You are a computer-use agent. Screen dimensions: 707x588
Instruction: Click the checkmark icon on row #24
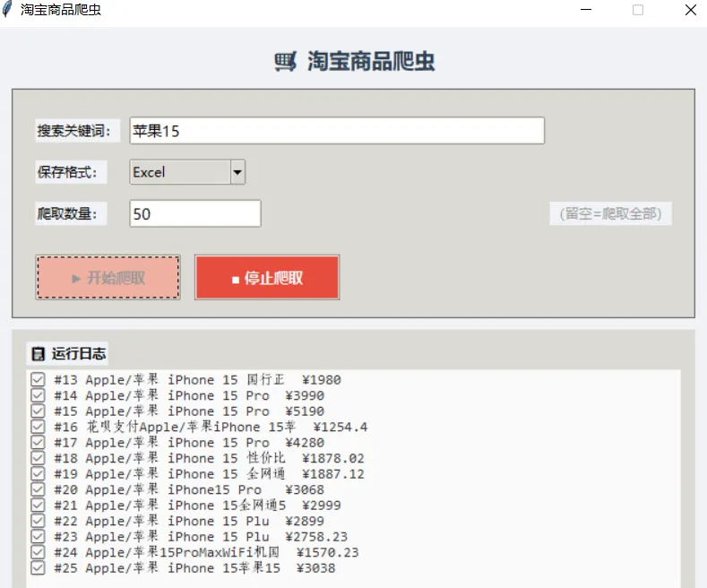click(x=38, y=552)
